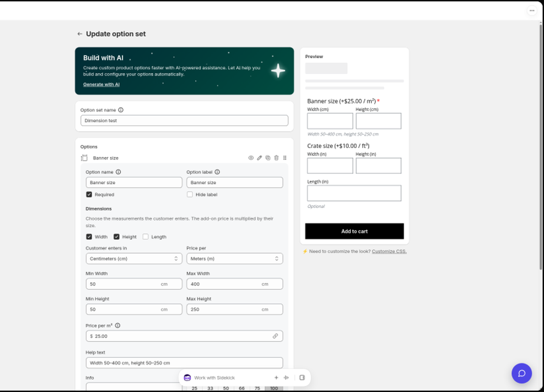Select the 50 zoom value at bottom

tap(226, 388)
